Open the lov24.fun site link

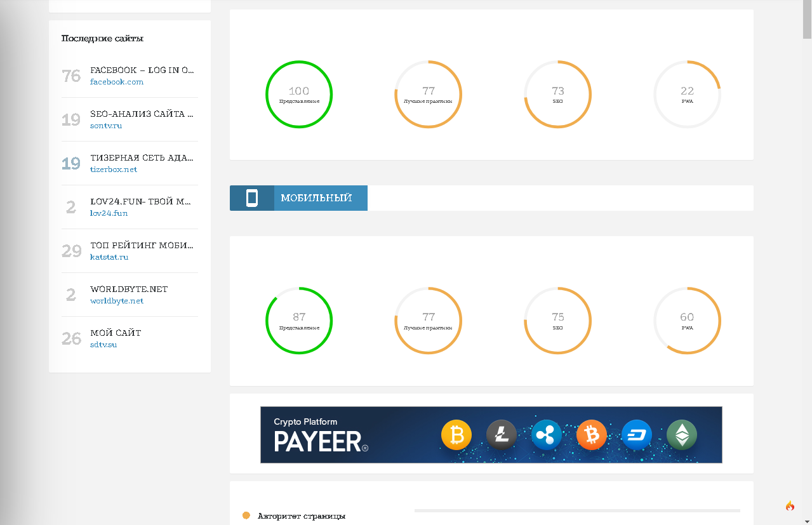(109, 213)
